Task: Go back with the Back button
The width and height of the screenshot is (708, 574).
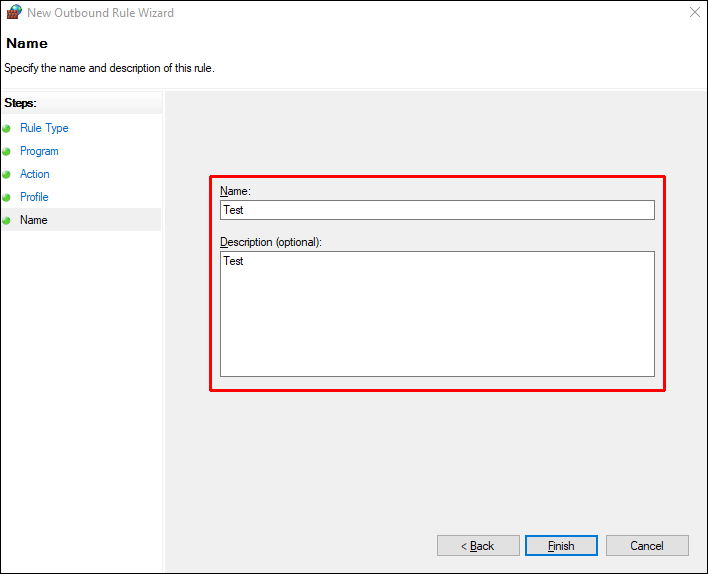Action: [478, 546]
